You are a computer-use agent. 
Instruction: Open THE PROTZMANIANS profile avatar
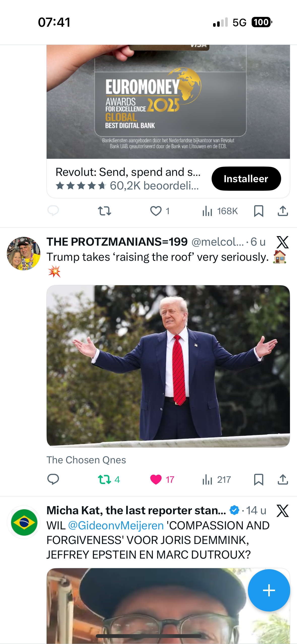tap(24, 253)
